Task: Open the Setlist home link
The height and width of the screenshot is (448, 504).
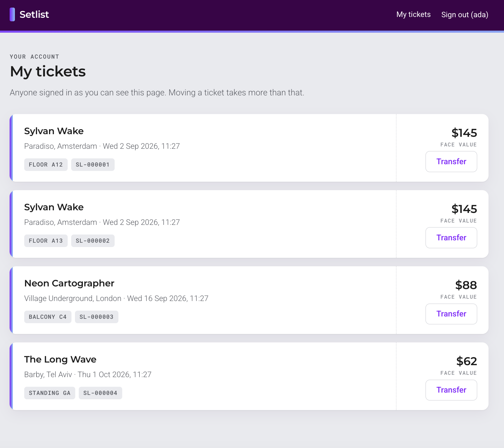Action: point(29,15)
